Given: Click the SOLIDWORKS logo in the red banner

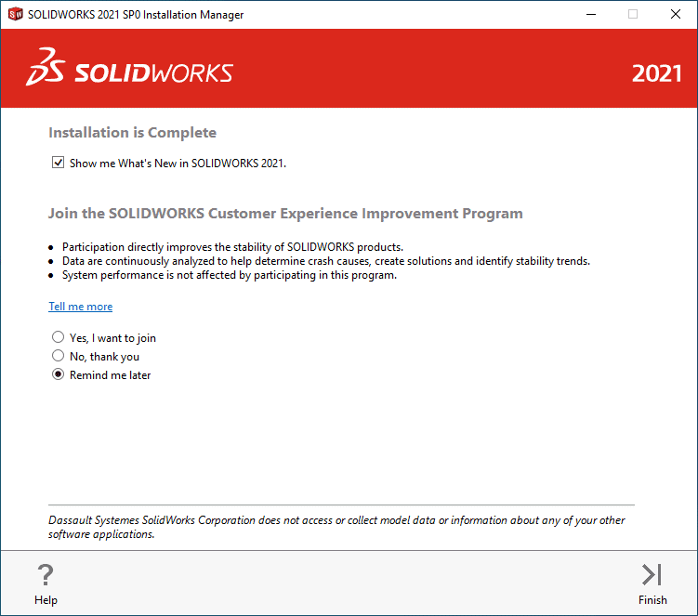Looking at the screenshot, I should coord(129,68).
